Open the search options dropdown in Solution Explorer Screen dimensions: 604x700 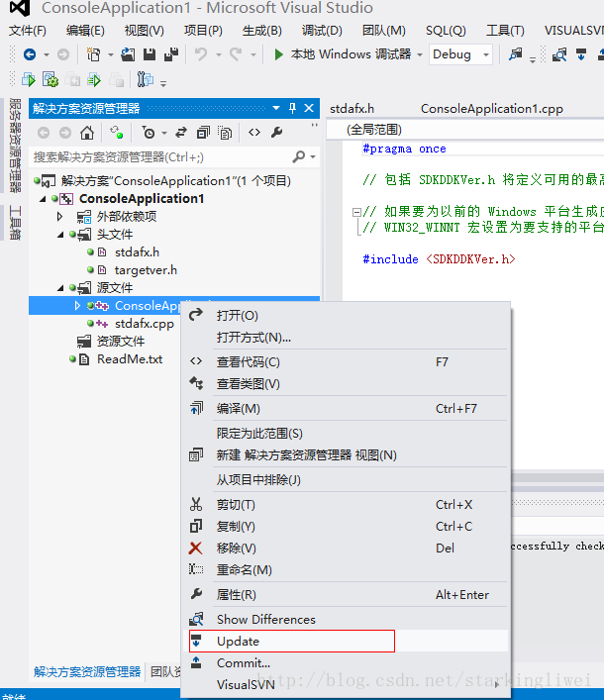(x=313, y=157)
